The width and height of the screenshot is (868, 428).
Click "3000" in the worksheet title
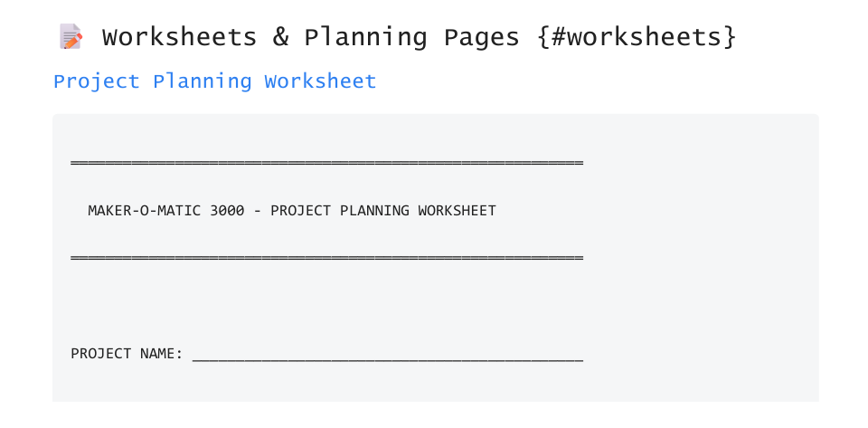pyautogui.click(x=227, y=211)
